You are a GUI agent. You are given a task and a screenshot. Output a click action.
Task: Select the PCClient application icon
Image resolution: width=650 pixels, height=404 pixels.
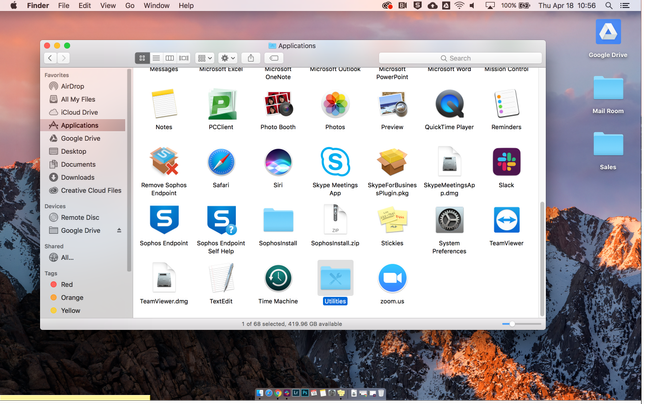pyautogui.click(x=221, y=104)
